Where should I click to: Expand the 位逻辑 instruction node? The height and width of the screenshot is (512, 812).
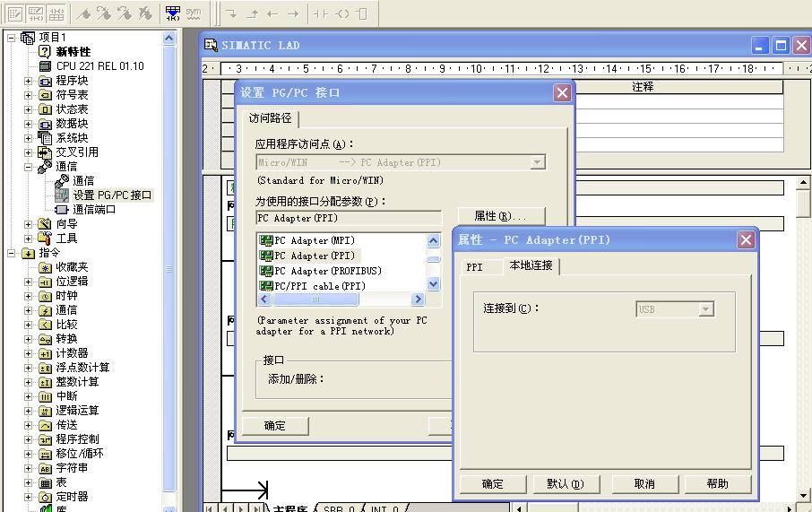tap(29, 282)
